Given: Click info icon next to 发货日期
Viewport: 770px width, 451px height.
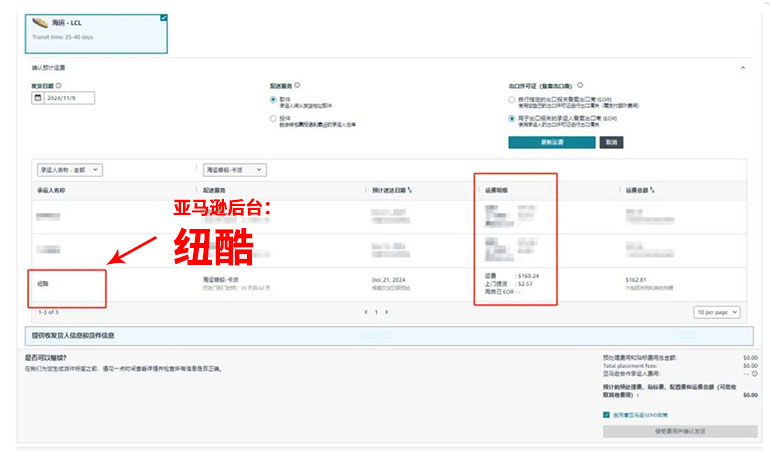Looking at the screenshot, I should tap(60, 86).
